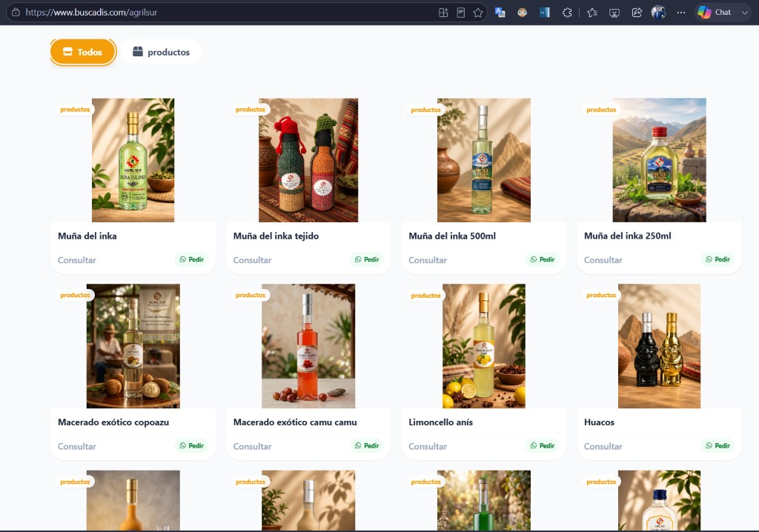Open the translate page icon
The image size is (759, 532).
pos(500,13)
